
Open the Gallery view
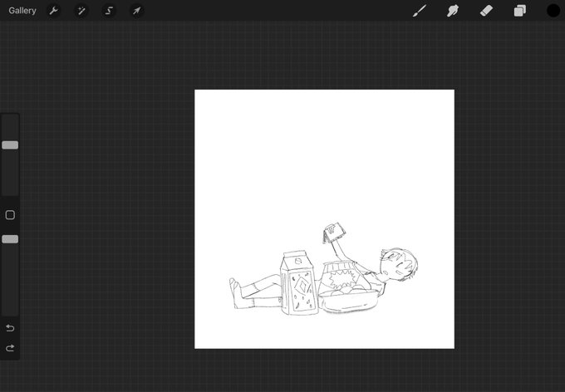[x=22, y=11]
